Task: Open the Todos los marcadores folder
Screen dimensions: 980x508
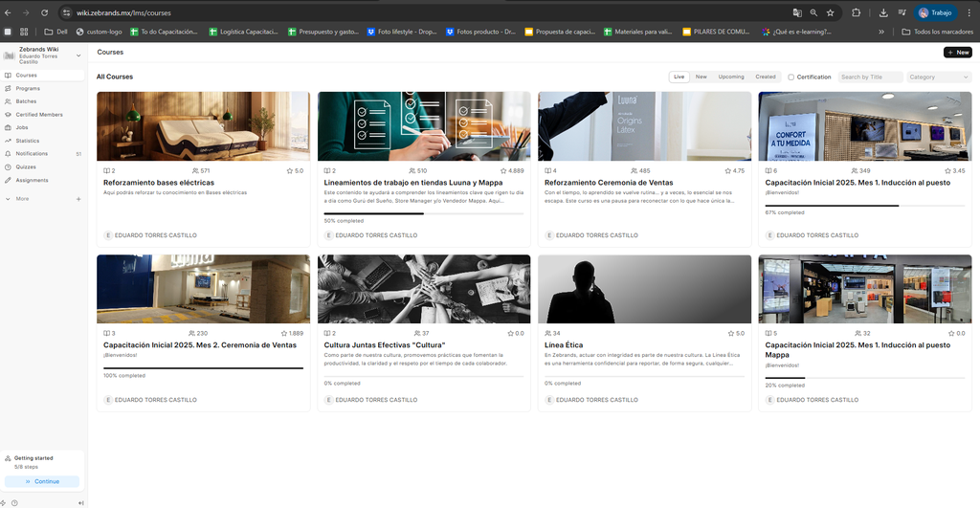Action: [937, 32]
